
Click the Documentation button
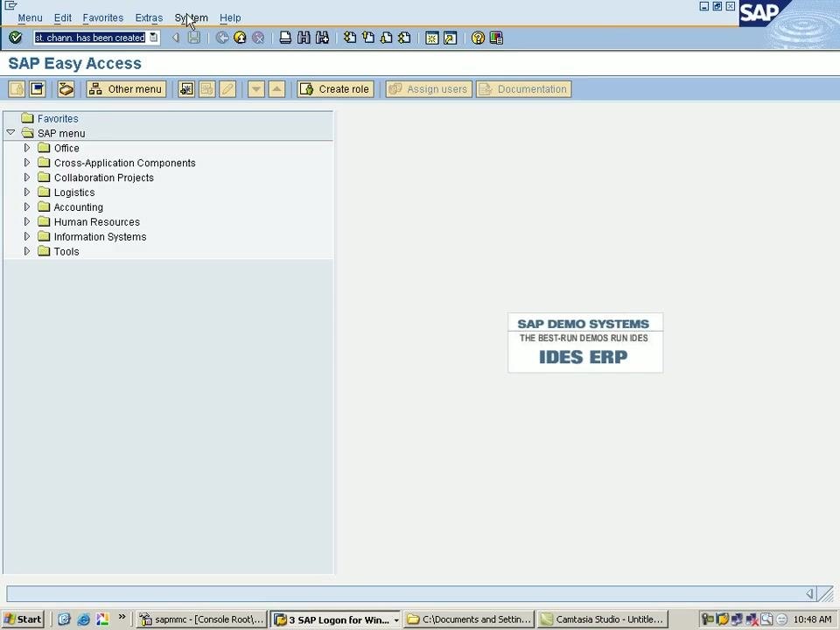click(x=523, y=89)
